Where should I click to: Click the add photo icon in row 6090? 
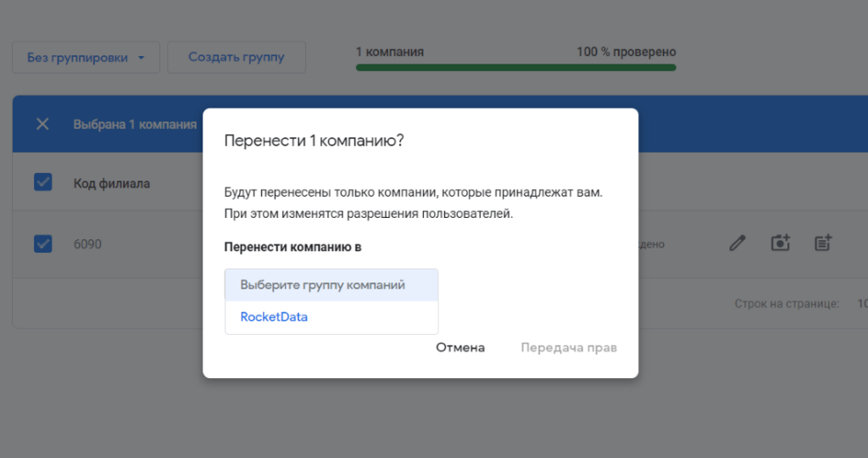(780, 243)
